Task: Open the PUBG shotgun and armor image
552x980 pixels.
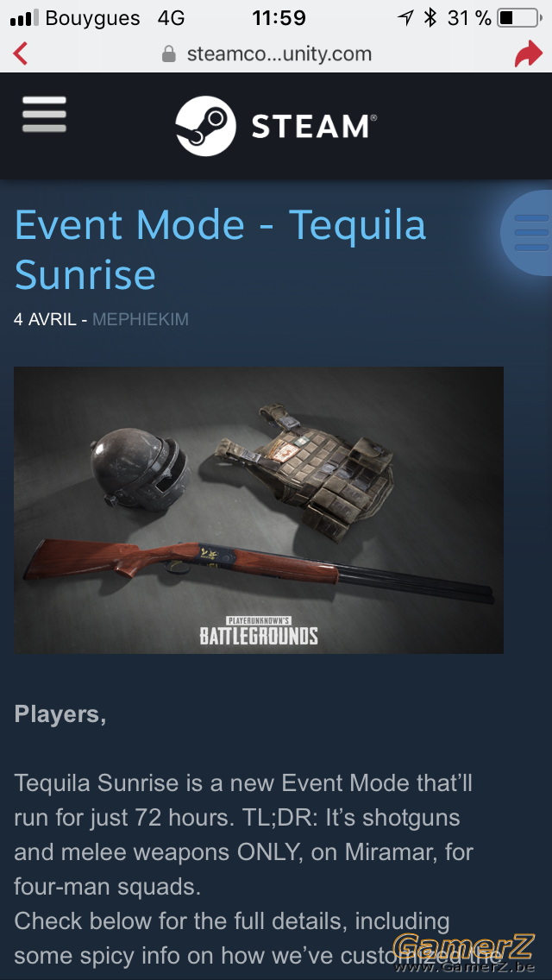Action: click(259, 510)
